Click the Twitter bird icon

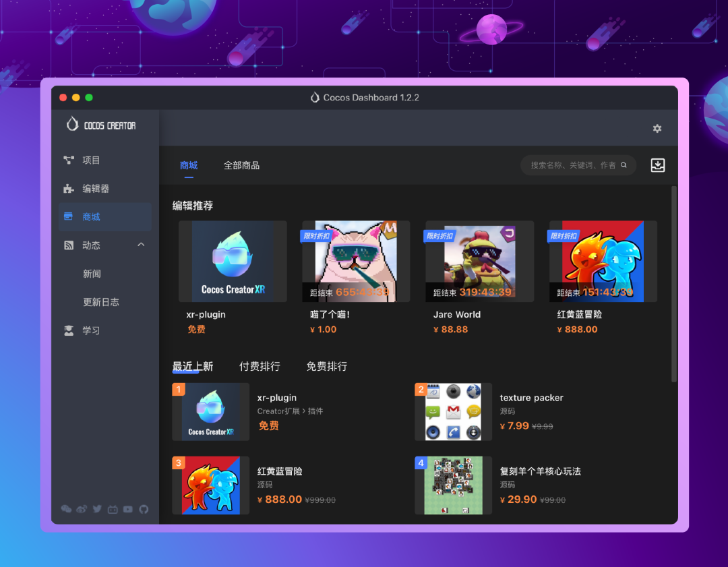coord(97,509)
